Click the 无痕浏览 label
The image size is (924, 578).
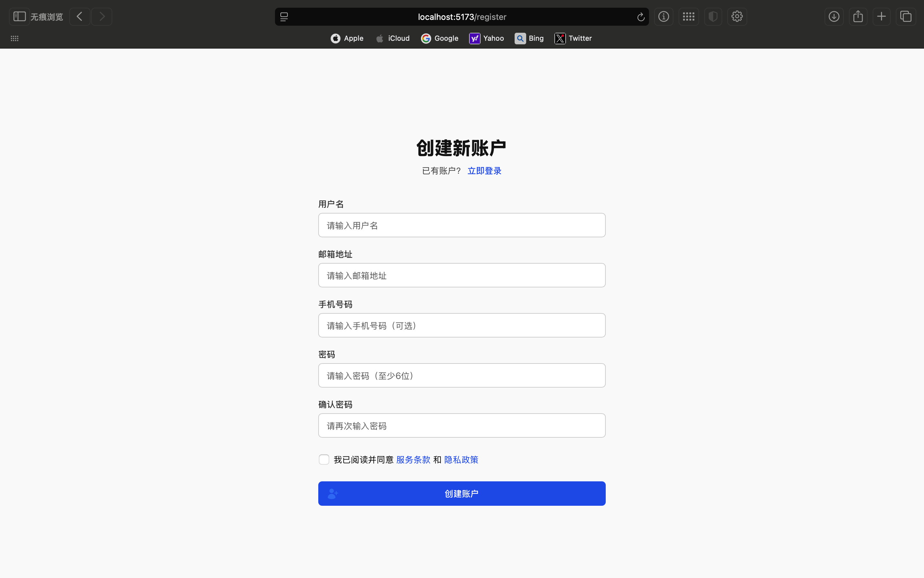[x=47, y=17]
